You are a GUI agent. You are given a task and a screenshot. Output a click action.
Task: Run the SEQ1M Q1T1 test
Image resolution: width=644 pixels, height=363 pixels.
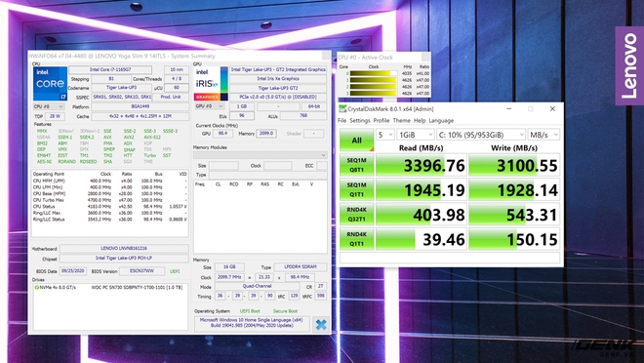356,189
